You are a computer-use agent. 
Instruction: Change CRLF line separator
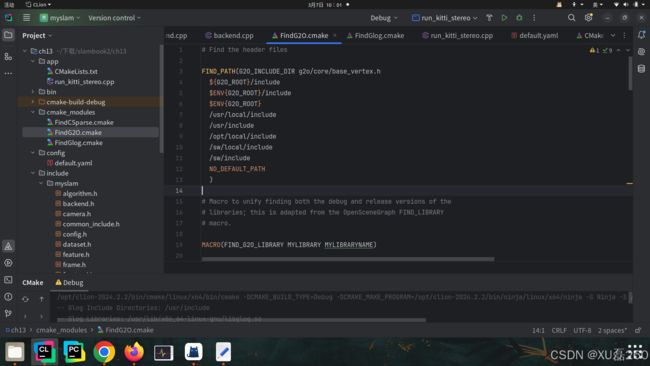tap(559, 331)
